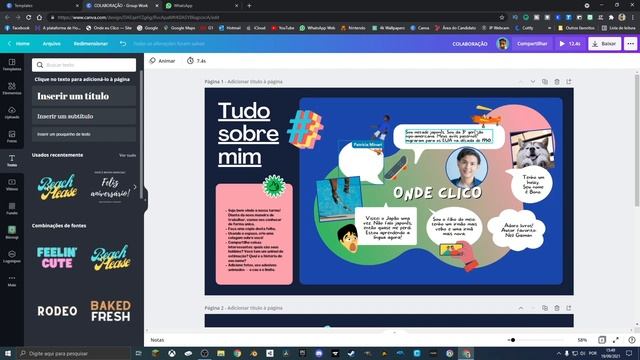The image size is (640, 360).
Task: Open the Redimensionar menu
Action: (x=91, y=43)
